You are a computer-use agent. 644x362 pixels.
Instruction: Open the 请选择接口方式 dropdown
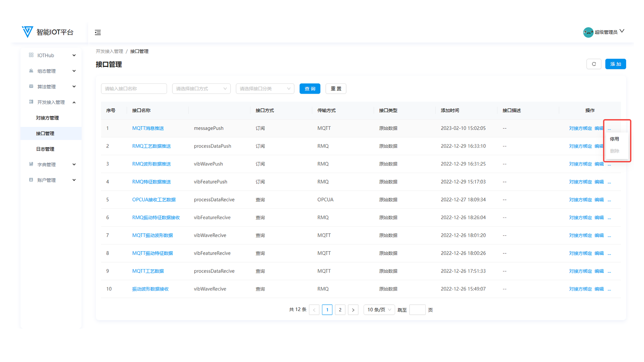pyautogui.click(x=201, y=88)
